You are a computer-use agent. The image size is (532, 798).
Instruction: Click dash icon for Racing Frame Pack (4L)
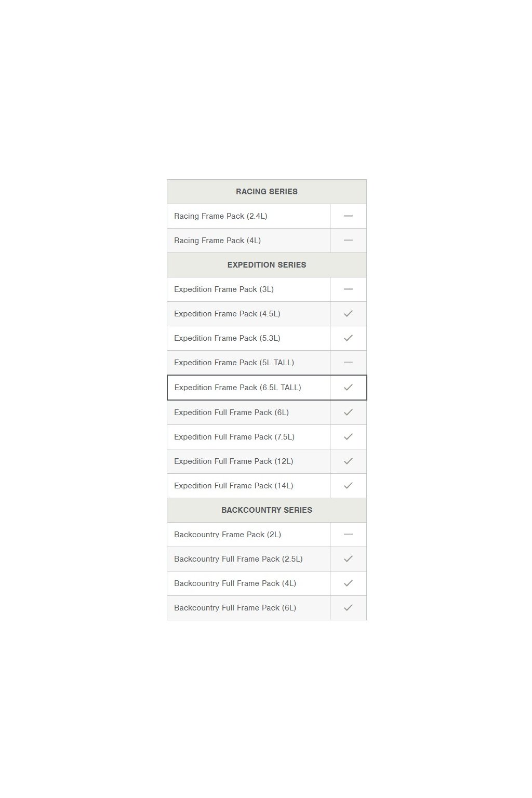pyautogui.click(x=348, y=240)
